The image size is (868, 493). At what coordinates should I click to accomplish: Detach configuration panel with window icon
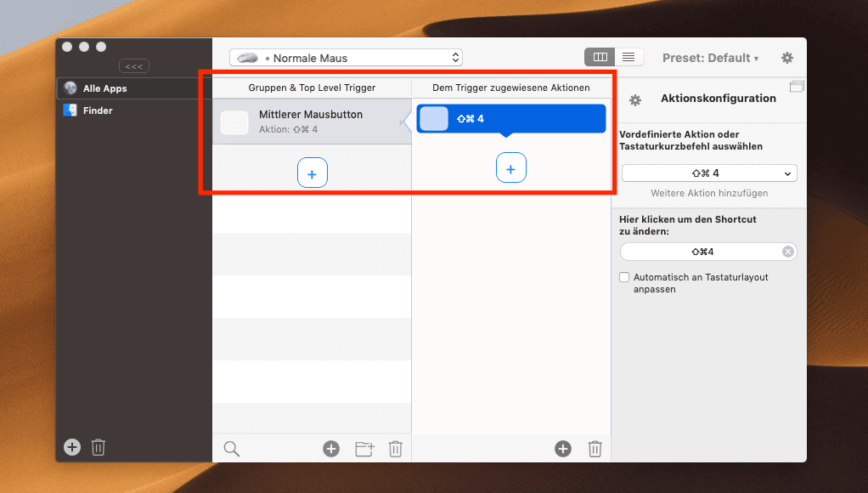797,87
